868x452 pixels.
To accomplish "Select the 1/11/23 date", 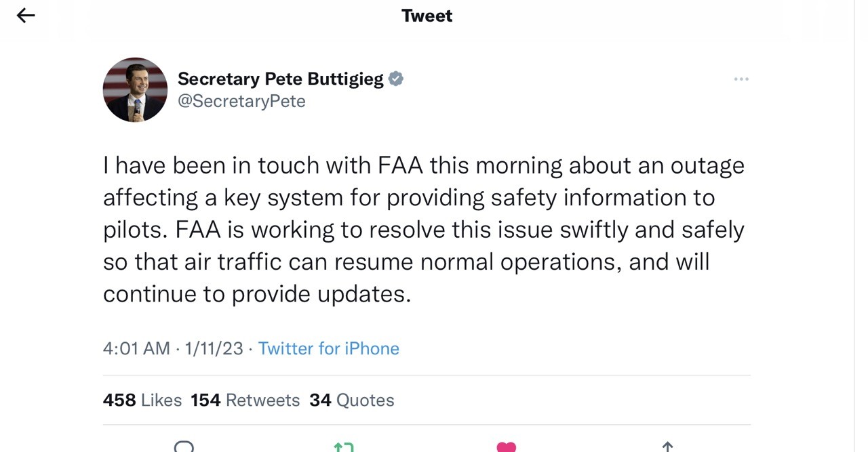I will [214, 348].
